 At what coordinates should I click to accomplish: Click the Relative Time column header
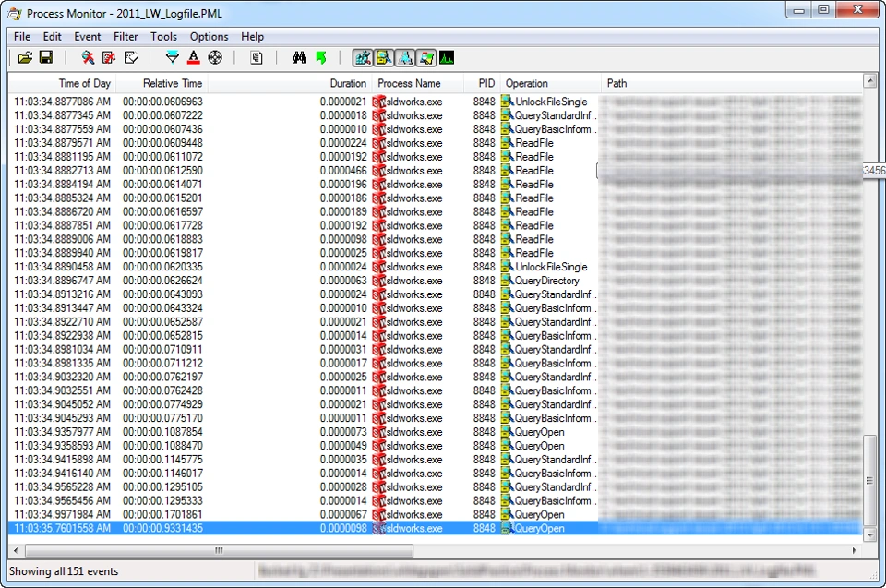pos(162,84)
